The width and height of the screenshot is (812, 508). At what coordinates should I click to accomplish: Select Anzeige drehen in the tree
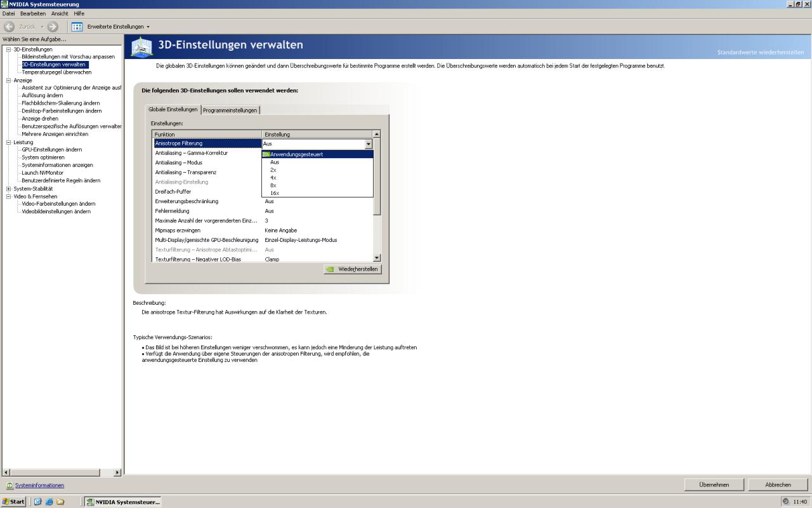[40, 118]
